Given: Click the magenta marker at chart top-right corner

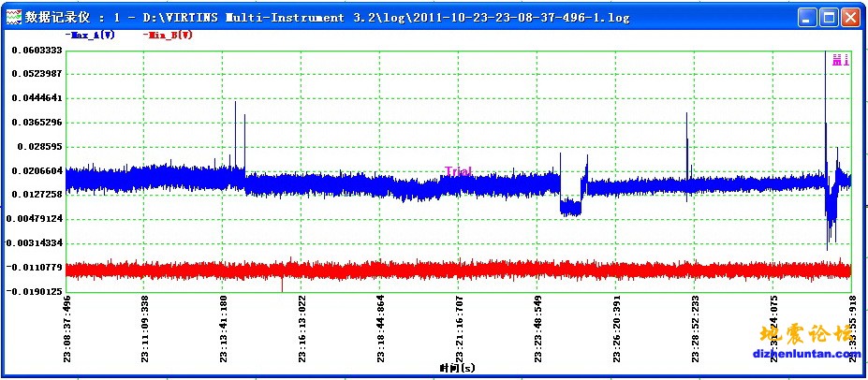Looking at the screenshot, I should tap(840, 60).
